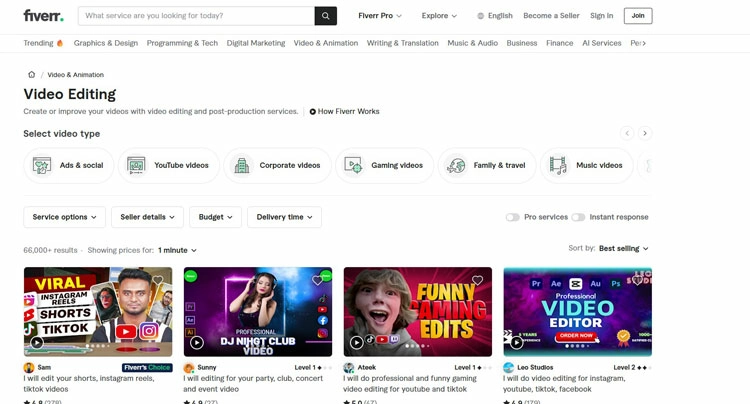Play Leo Studios video editor preview

(516, 342)
